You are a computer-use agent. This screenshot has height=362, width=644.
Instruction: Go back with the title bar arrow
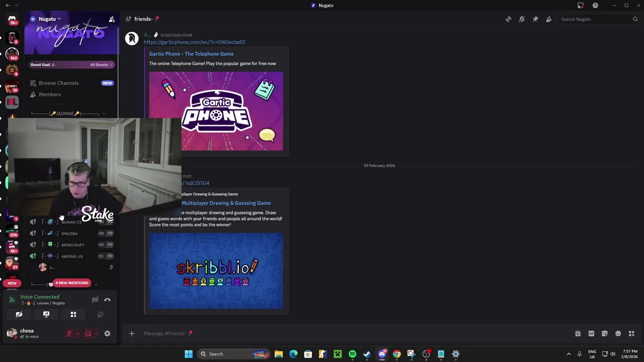(x=8, y=6)
